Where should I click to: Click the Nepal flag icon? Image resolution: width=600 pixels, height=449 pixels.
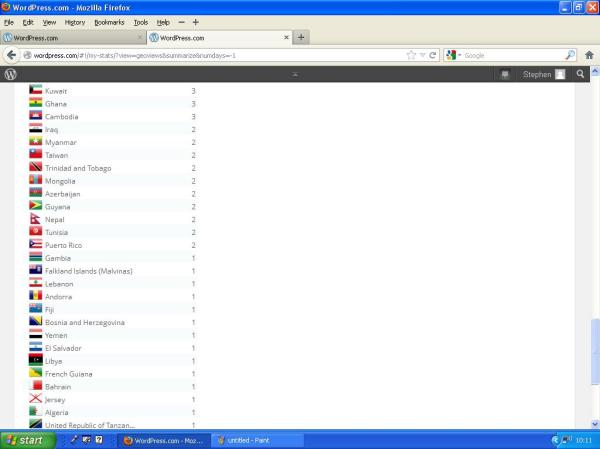[35, 219]
